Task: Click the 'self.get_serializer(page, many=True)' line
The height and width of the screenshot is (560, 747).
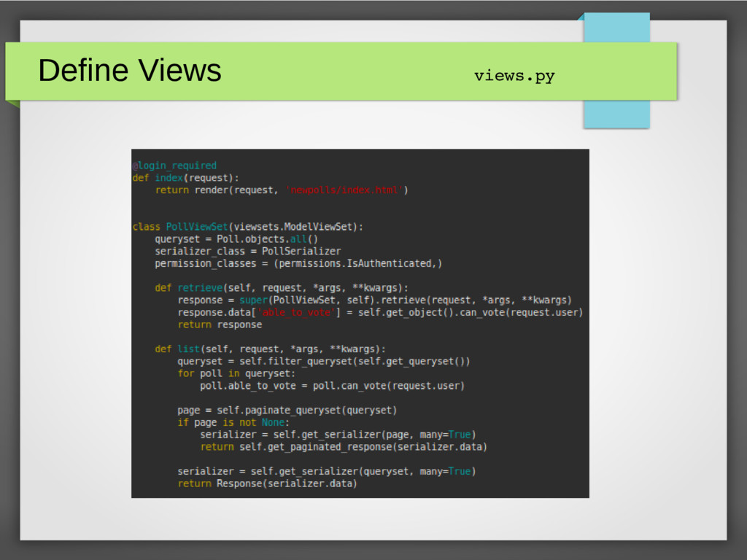Action: coord(338,435)
